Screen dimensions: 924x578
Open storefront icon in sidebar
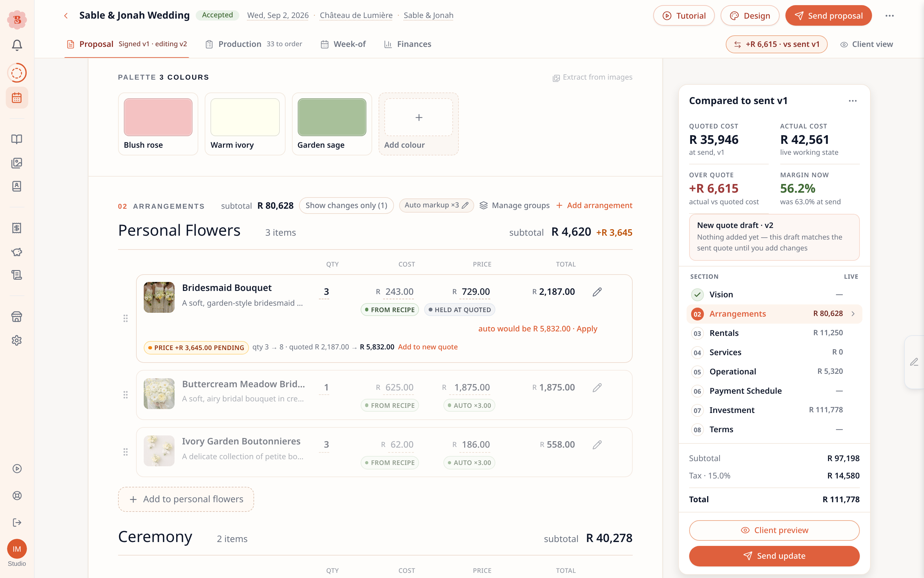pyautogui.click(x=17, y=317)
